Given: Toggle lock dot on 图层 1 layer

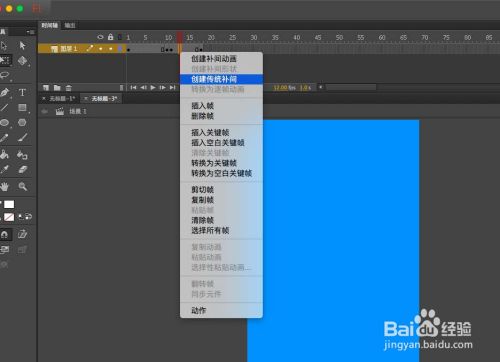Looking at the screenshot, I should tap(111, 49).
